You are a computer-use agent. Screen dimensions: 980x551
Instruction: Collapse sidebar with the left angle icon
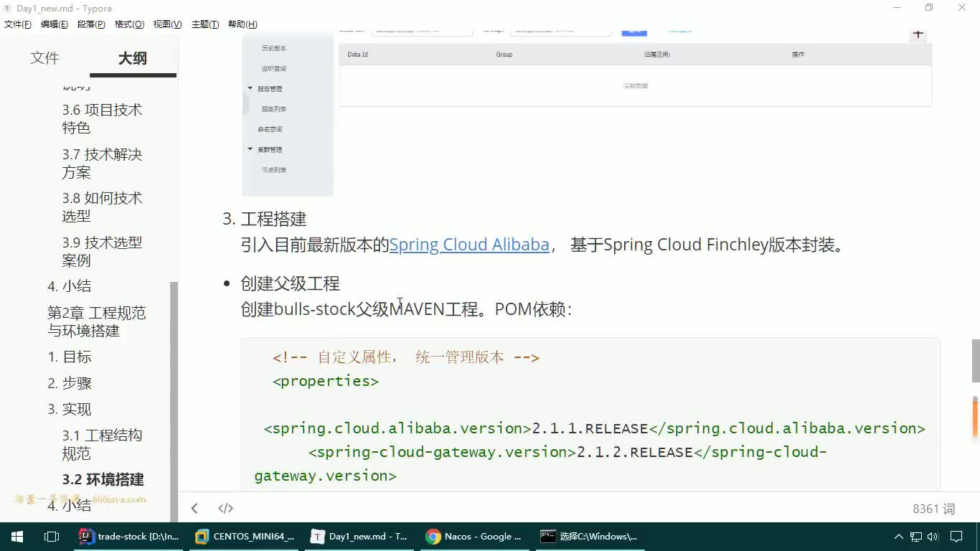194,508
